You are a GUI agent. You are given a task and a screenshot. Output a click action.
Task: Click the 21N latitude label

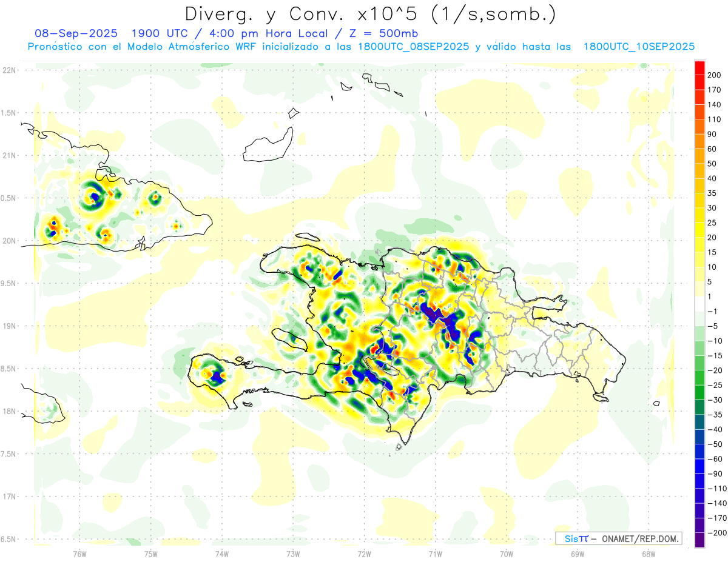(x=8, y=156)
